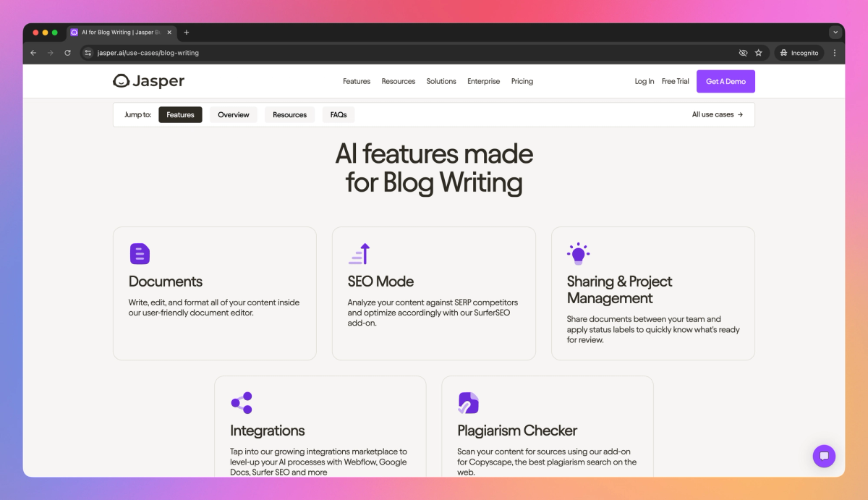The width and height of the screenshot is (868, 500).
Task: Click Get A Demo button
Action: coord(726,82)
